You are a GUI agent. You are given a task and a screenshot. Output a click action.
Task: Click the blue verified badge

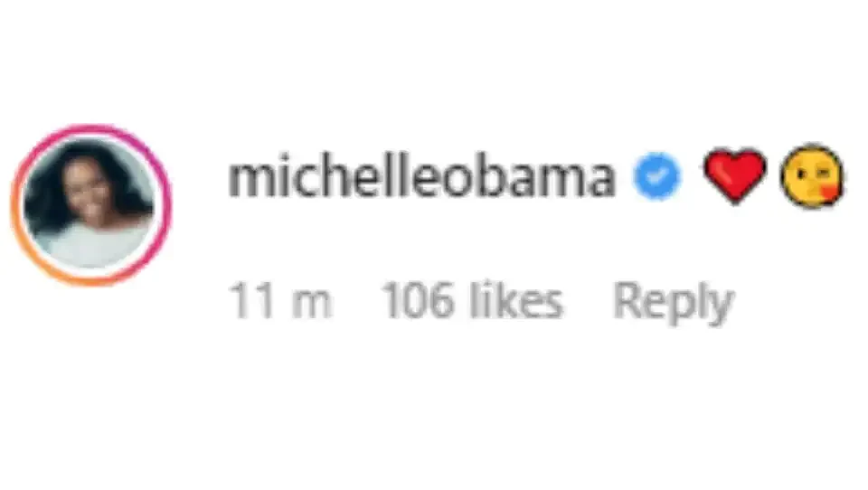click(656, 175)
